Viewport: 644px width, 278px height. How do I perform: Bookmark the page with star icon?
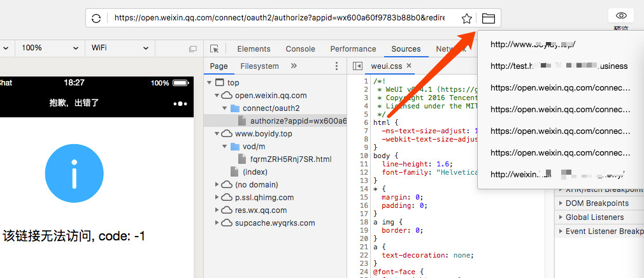click(x=466, y=18)
